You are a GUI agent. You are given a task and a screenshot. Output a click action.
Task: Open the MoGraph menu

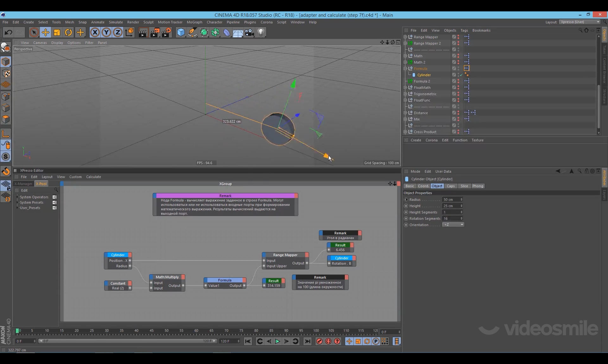(x=194, y=22)
